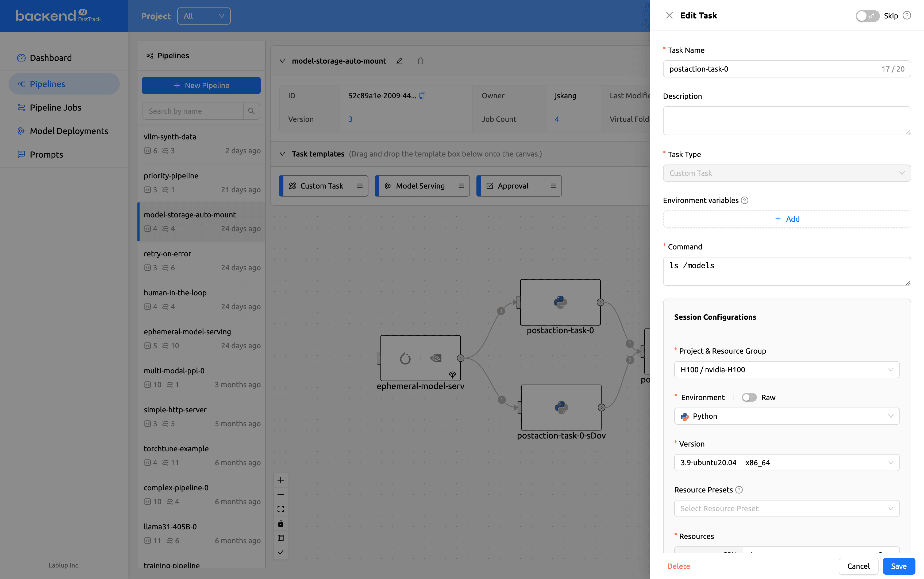Screen dimensions: 924x579
Task: Click the canvas zoom in plus icon
Action: (280, 480)
